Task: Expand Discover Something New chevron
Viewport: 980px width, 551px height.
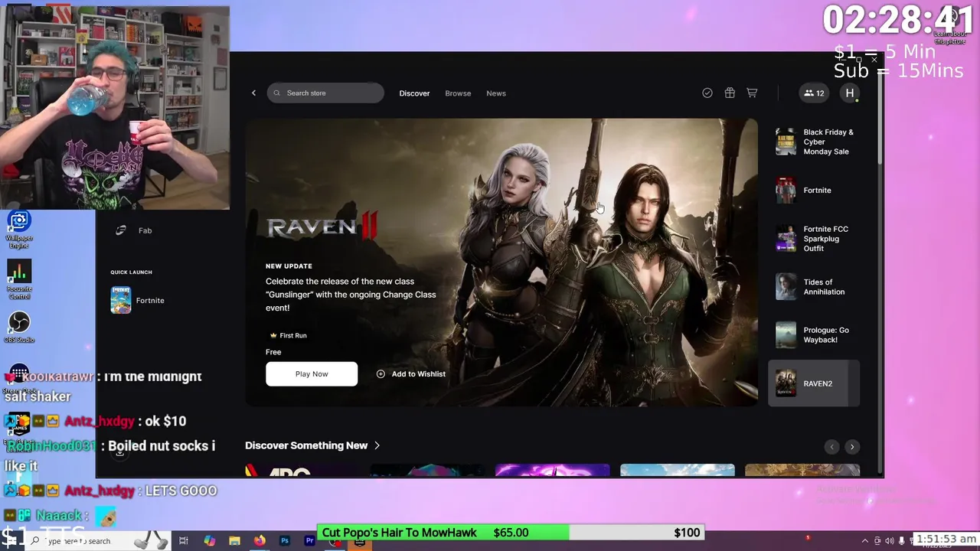Action: 377,445
